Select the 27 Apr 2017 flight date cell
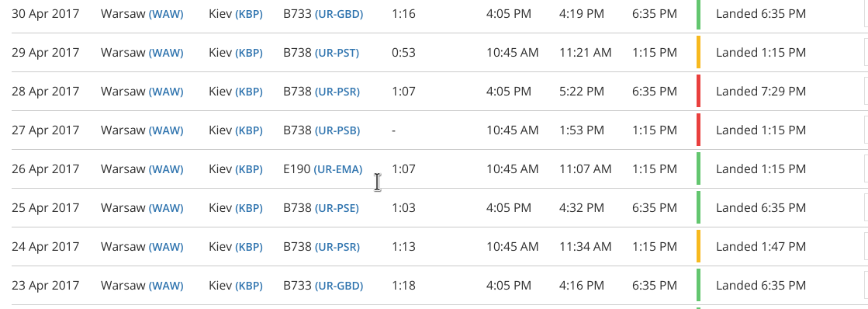The height and width of the screenshot is (309, 868). (x=46, y=130)
